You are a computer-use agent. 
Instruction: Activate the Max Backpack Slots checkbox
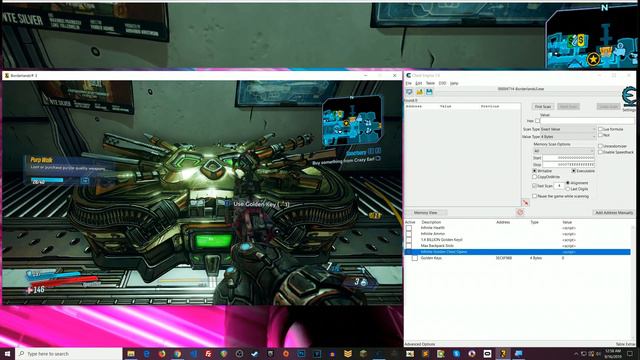point(409,246)
